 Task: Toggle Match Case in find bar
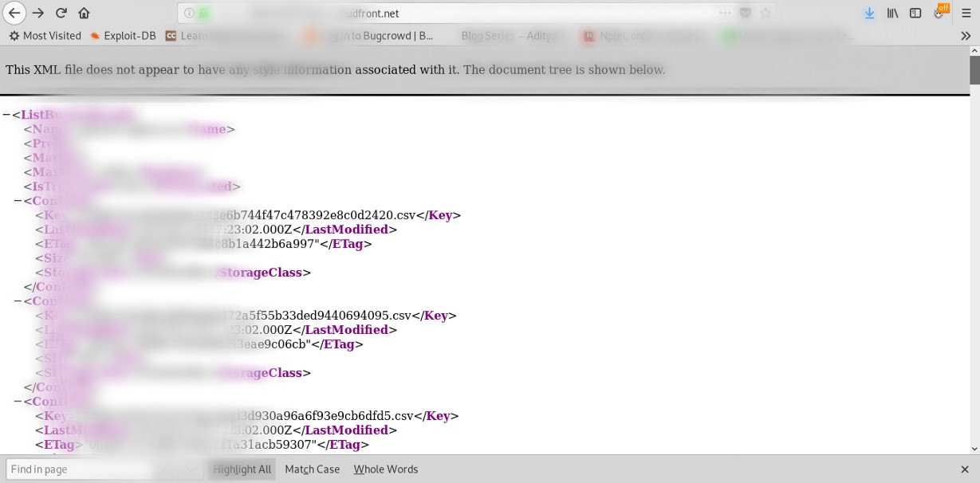312,469
